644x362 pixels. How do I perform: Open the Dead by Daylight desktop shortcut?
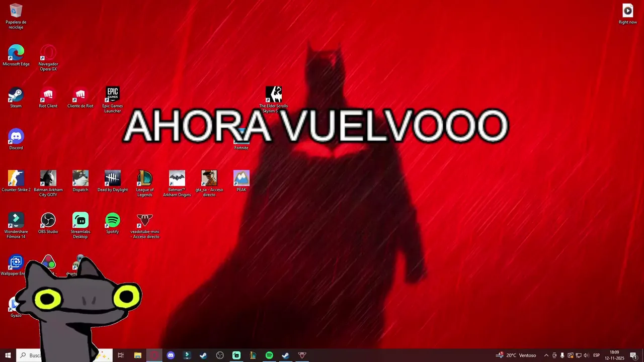click(113, 181)
